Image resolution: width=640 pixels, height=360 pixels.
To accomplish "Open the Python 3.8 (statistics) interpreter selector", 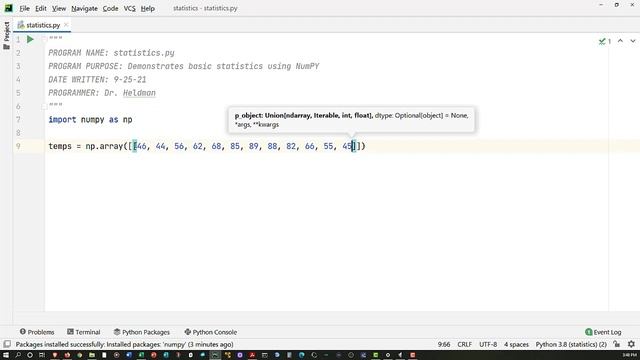I will pos(571,344).
